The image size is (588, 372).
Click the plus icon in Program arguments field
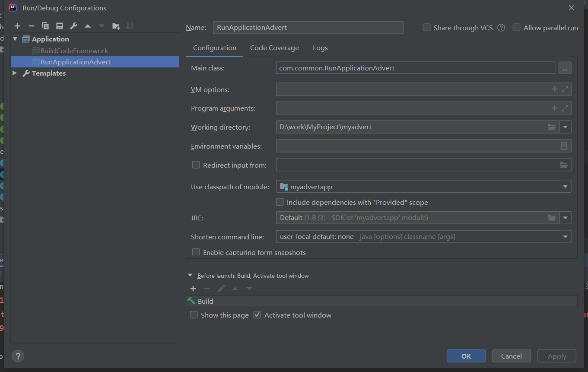click(x=555, y=108)
